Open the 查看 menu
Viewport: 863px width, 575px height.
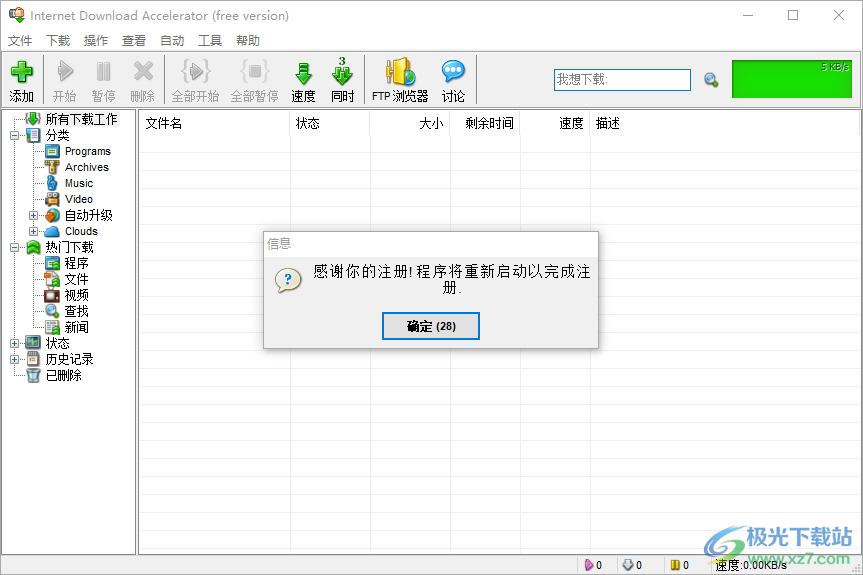click(134, 41)
